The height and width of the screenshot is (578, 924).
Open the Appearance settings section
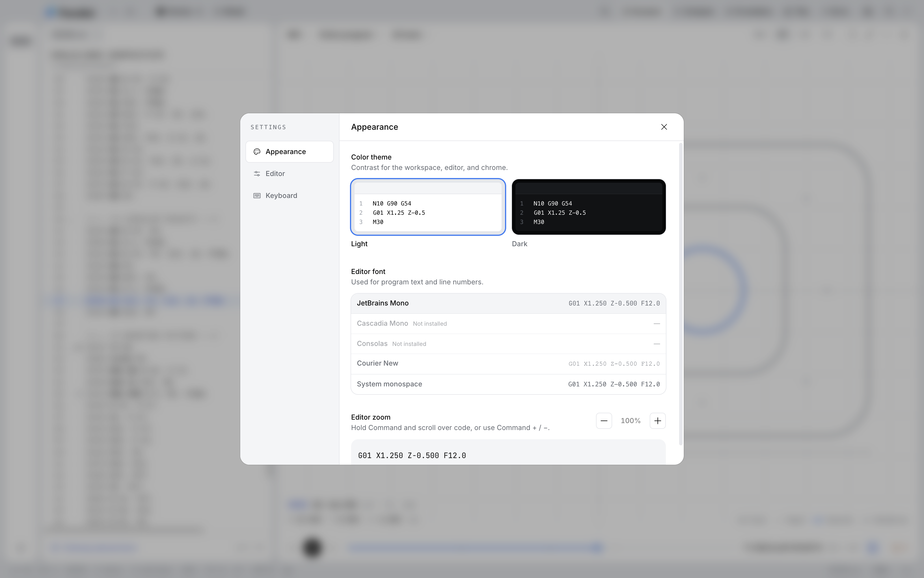tap(289, 152)
